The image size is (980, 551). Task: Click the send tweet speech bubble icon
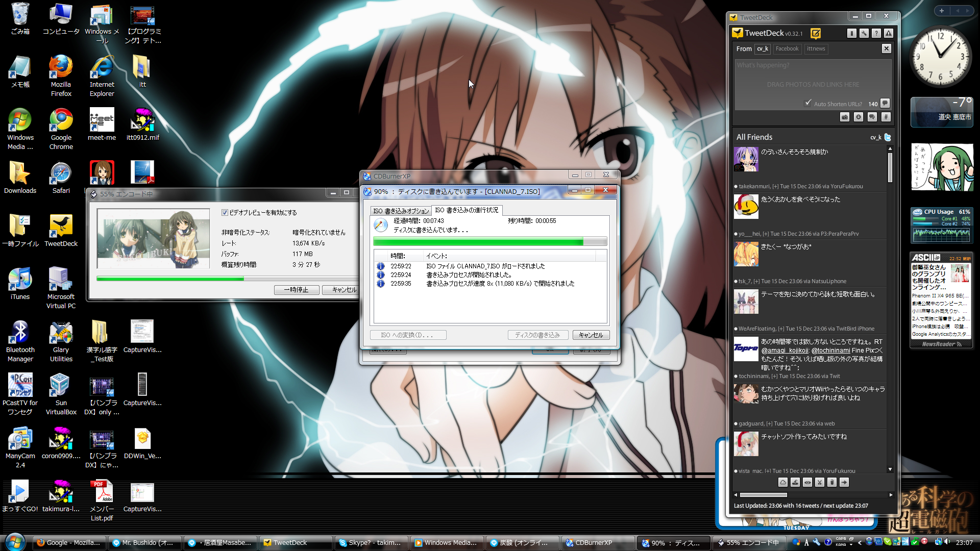point(886,103)
